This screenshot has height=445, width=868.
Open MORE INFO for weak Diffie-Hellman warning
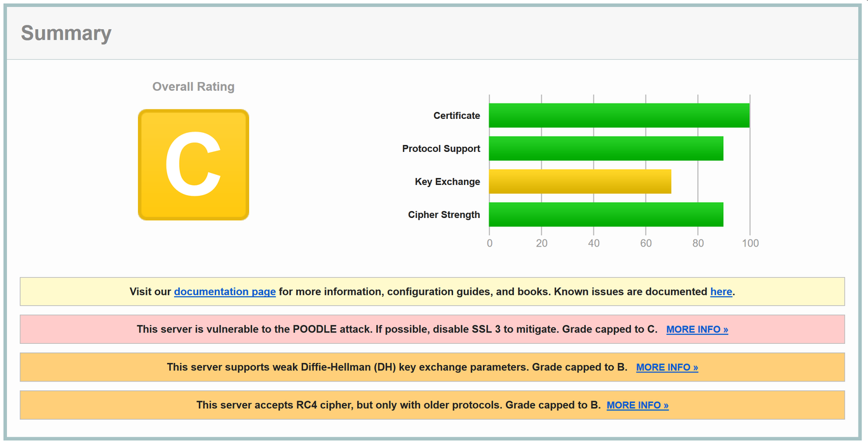[667, 367]
